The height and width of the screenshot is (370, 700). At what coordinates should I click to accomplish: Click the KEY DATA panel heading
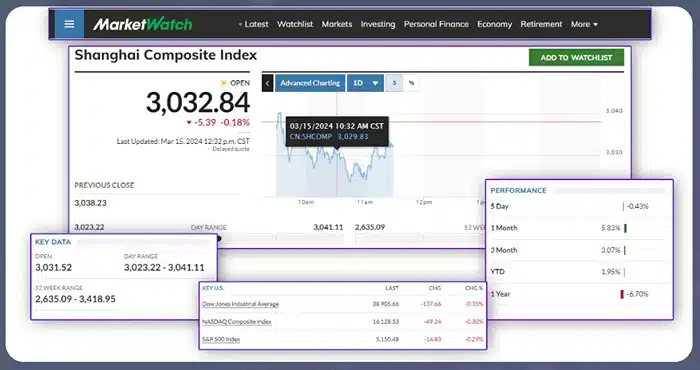[53, 242]
